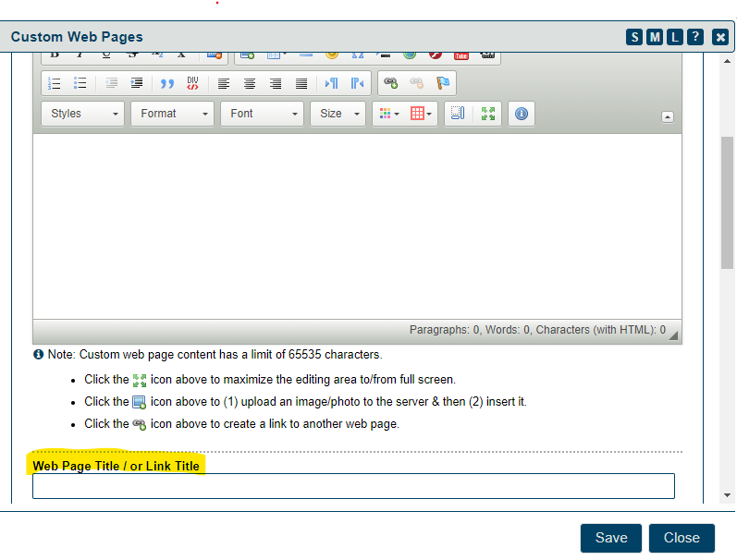This screenshot has width=737, height=560.
Task: Click the Save button
Action: coord(611,538)
